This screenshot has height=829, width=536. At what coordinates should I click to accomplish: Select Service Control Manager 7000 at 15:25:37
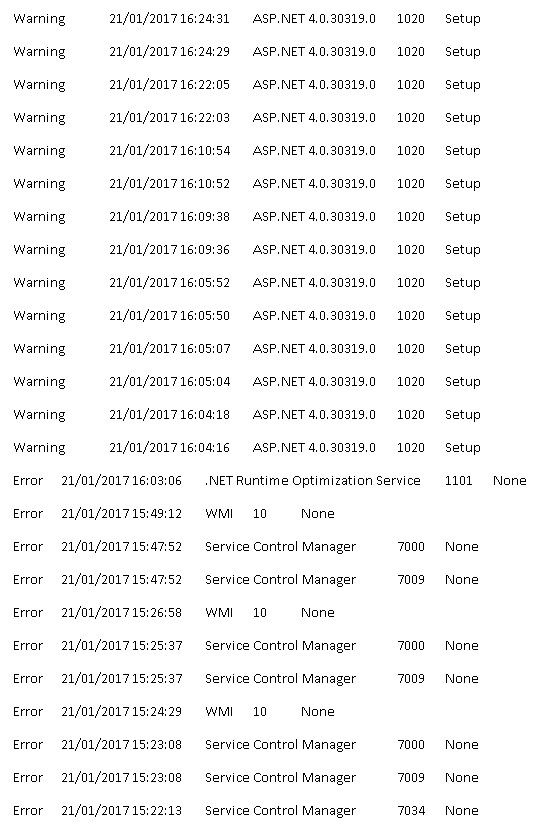[x=246, y=646]
